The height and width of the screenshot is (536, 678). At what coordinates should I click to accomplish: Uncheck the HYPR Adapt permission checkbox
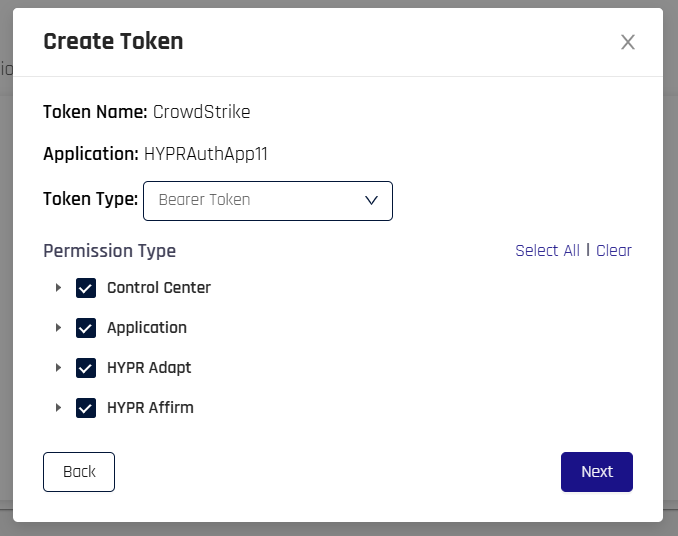[86, 368]
